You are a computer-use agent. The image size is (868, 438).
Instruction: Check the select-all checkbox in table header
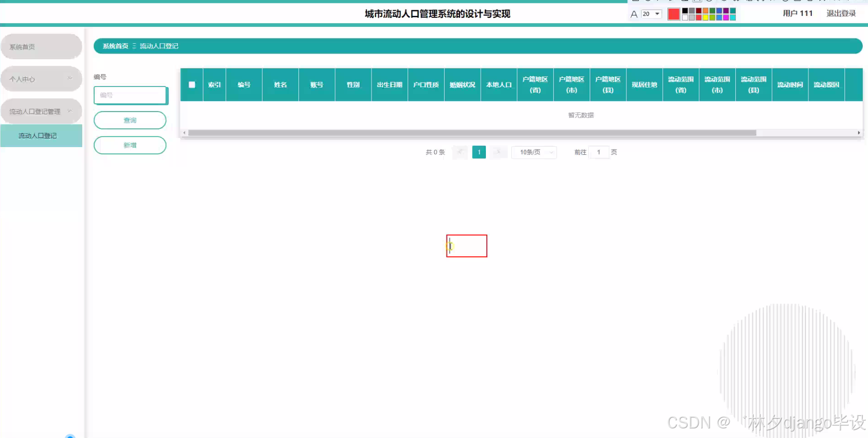(192, 85)
